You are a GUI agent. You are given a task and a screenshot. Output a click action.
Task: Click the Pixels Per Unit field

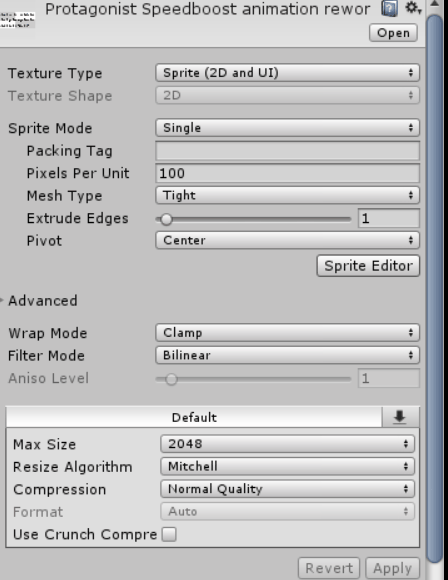pos(287,173)
